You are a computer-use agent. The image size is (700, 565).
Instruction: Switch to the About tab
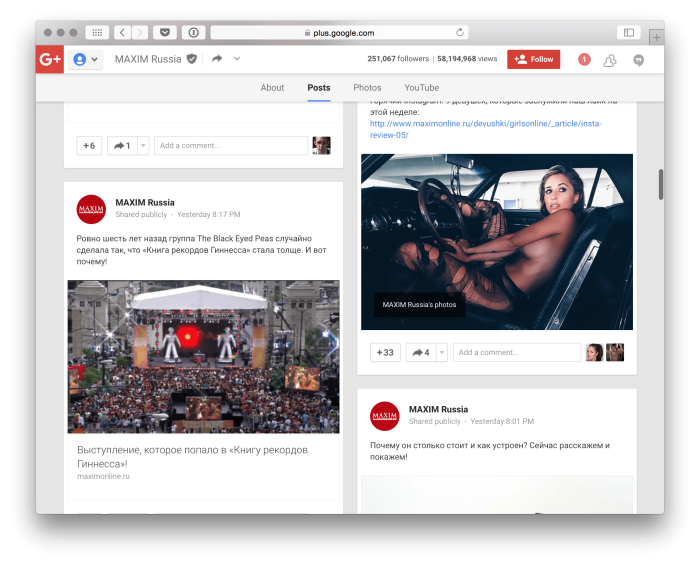pos(272,87)
